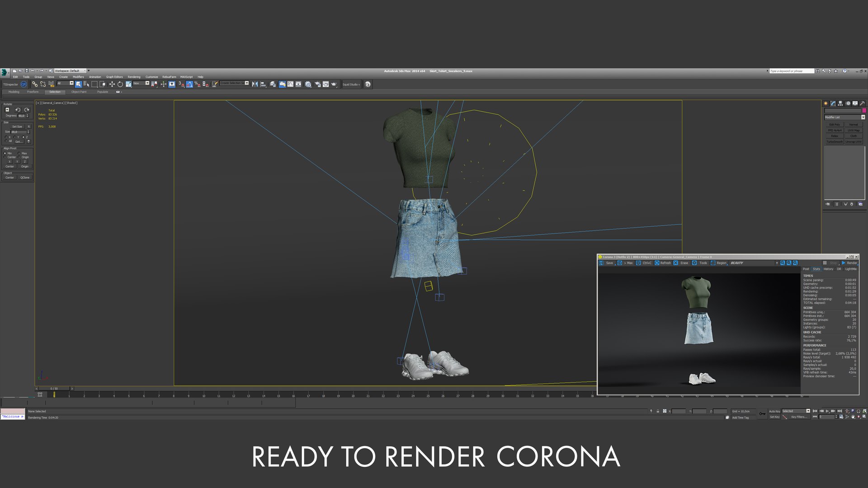Open the Modify command panel tab
The width and height of the screenshot is (868, 488).
pos(833,103)
